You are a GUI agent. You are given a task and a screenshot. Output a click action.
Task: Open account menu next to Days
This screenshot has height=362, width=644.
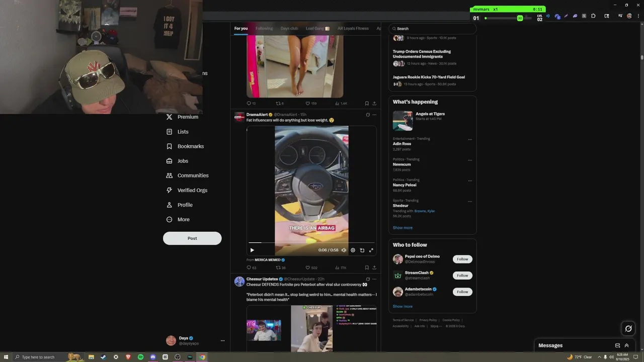click(x=222, y=341)
